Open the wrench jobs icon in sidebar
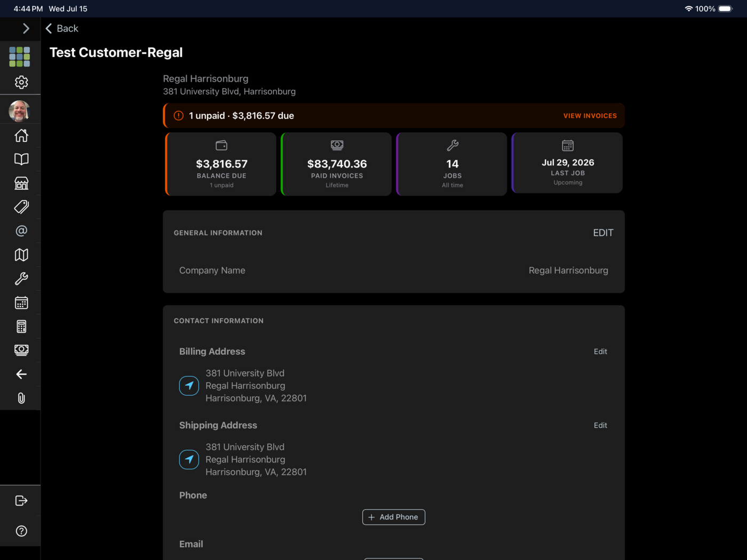Viewport: 747px width, 560px height. coord(21,278)
